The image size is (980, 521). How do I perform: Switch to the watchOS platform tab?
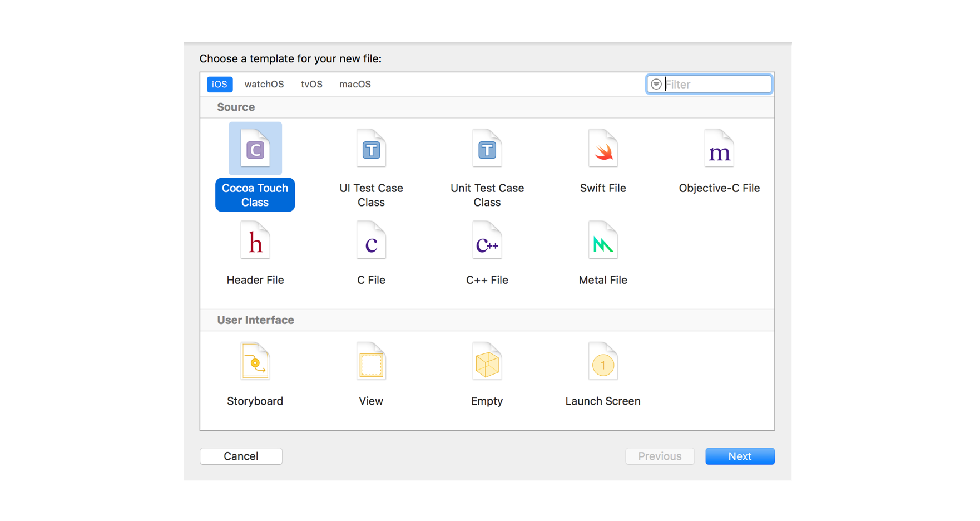pos(264,84)
